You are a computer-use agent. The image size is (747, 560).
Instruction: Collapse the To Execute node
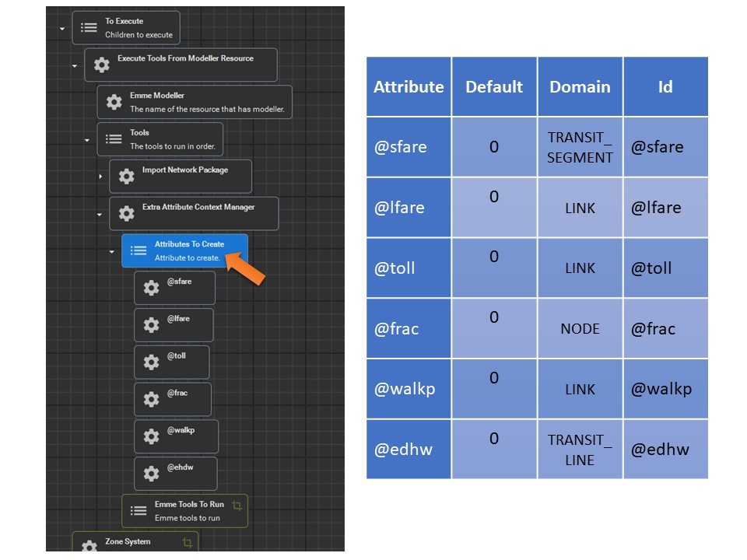[62, 28]
